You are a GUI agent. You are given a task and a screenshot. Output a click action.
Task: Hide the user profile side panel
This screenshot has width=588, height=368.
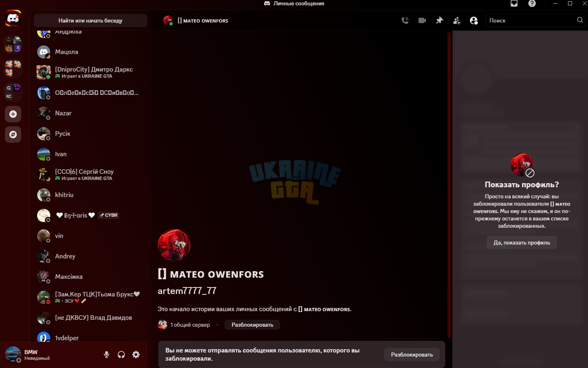pos(474,20)
